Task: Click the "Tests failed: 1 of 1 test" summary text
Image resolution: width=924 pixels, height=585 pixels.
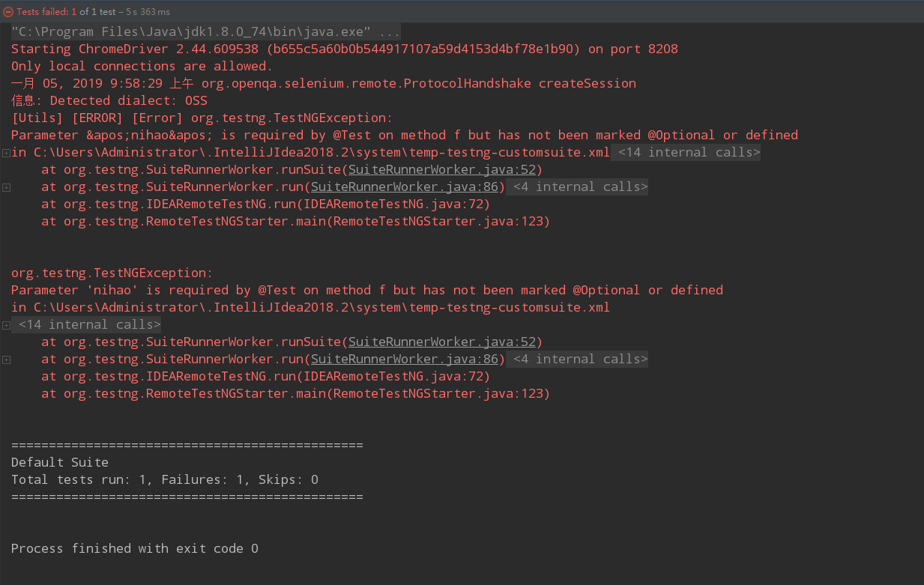Action: [x=67, y=11]
